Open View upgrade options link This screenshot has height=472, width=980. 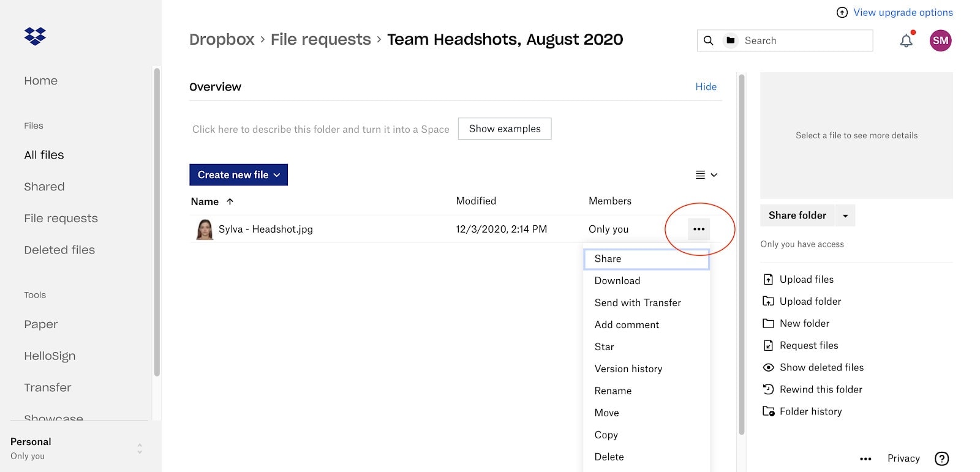point(903,12)
